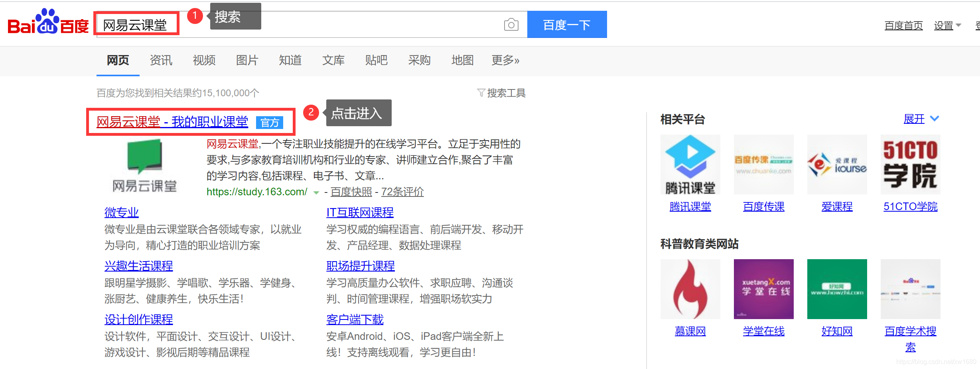Open 微专业 sublink
The width and height of the screenshot is (980, 369).
click(x=122, y=212)
